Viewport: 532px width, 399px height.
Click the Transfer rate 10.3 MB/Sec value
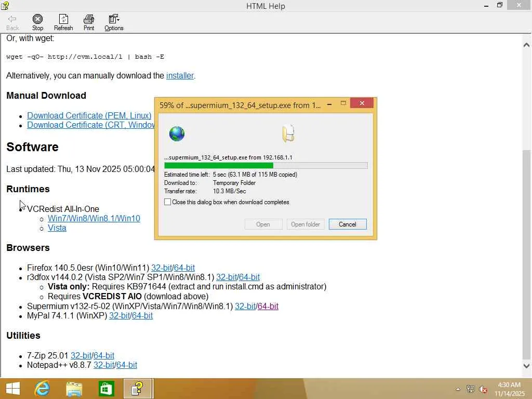[230, 191]
